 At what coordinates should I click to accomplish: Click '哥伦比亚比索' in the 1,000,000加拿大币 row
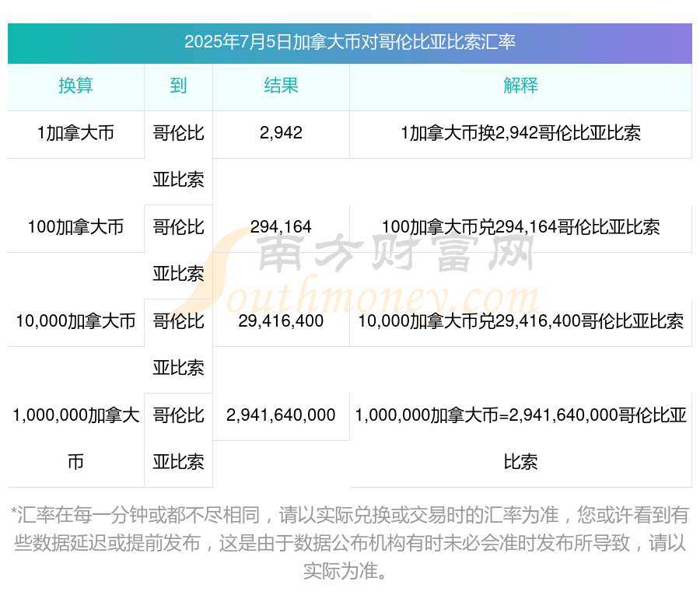tap(178, 439)
